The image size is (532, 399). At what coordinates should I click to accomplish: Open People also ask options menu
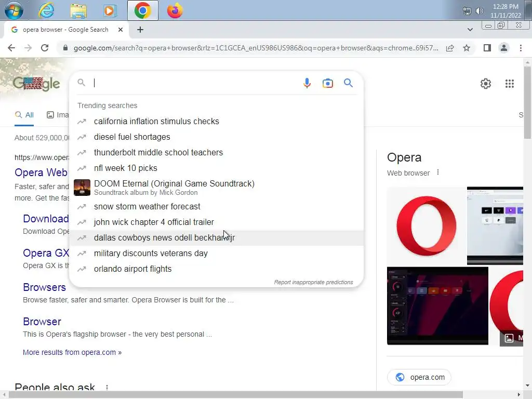pyautogui.click(x=107, y=388)
